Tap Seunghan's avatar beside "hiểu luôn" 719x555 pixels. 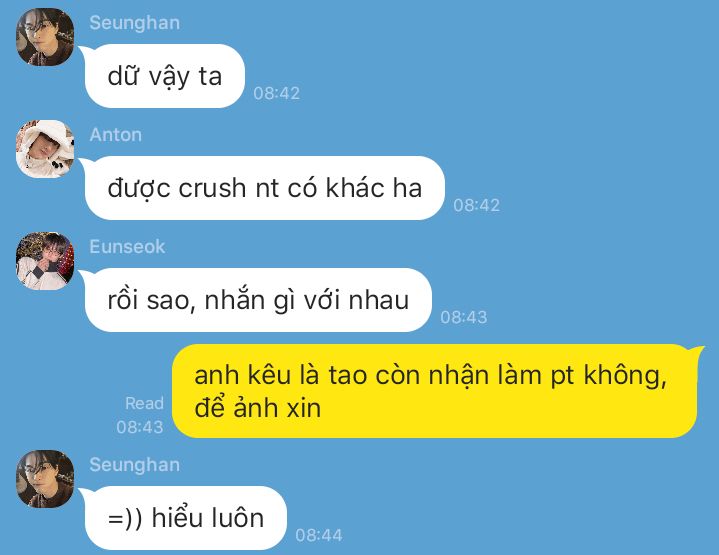pyautogui.click(x=45, y=479)
